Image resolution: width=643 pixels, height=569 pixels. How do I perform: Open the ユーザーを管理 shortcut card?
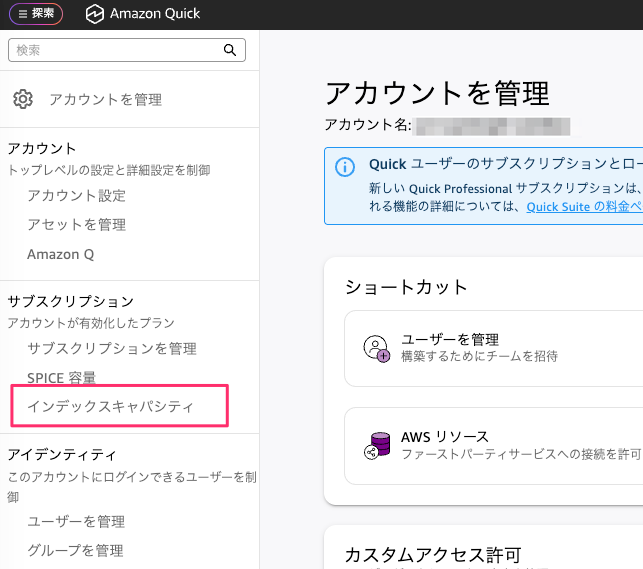pos(494,348)
